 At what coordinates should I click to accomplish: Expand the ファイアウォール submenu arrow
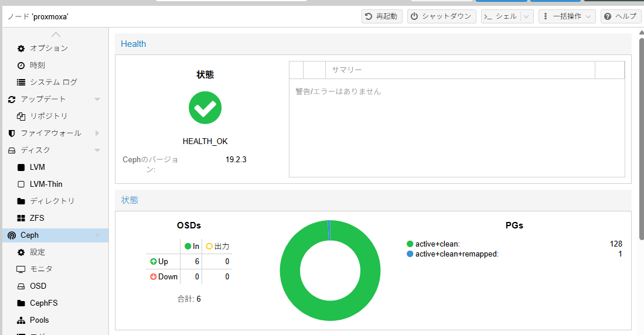[x=97, y=133]
